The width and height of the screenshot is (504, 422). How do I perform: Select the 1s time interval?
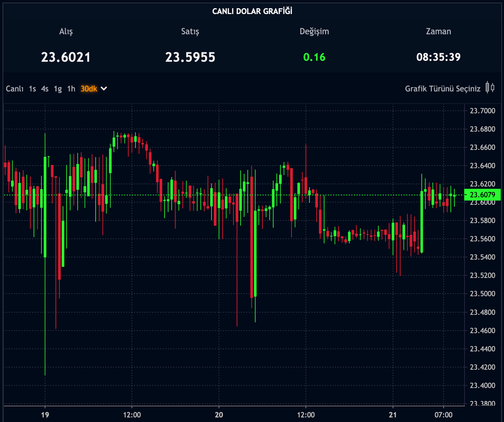pos(32,89)
